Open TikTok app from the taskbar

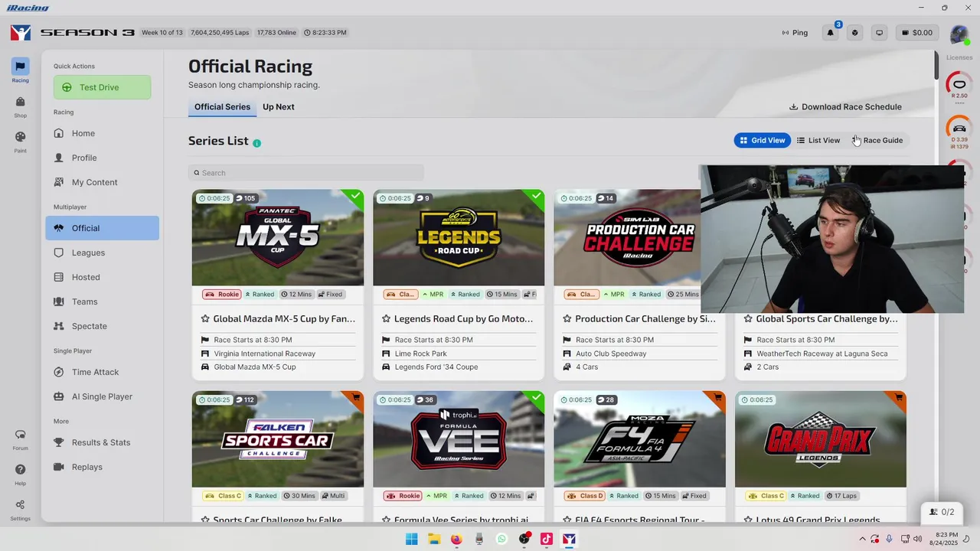point(547,539)
